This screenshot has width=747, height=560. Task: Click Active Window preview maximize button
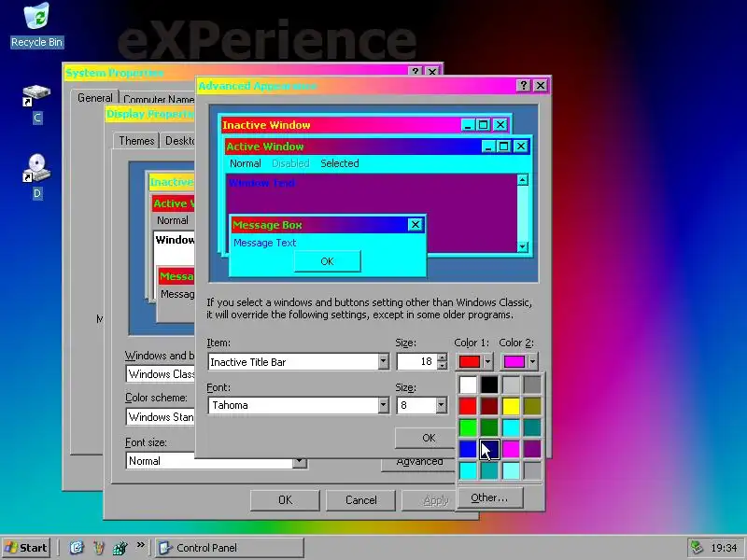tap(503, 147)
